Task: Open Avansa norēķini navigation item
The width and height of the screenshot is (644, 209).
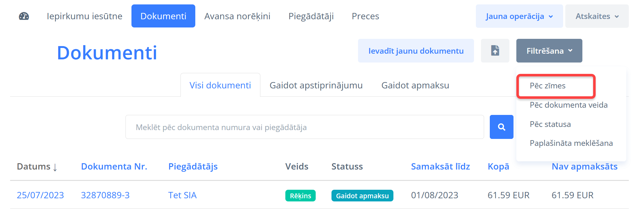Action: [237, 16]
